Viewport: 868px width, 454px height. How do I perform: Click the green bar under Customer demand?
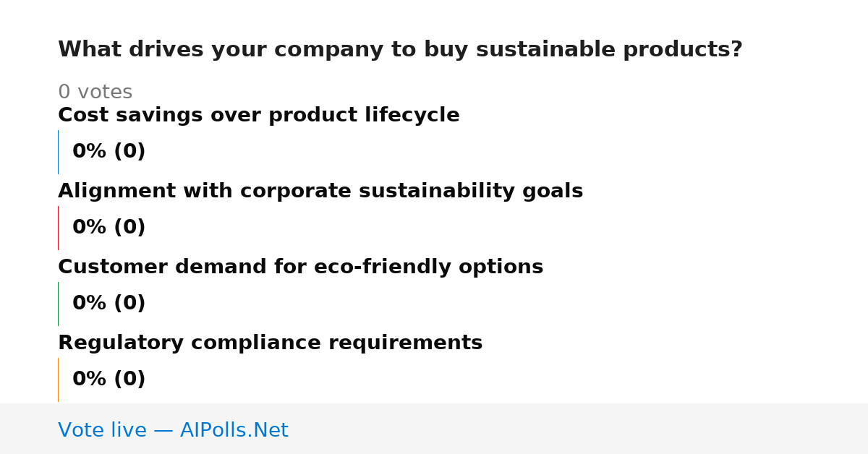point(58,304)
